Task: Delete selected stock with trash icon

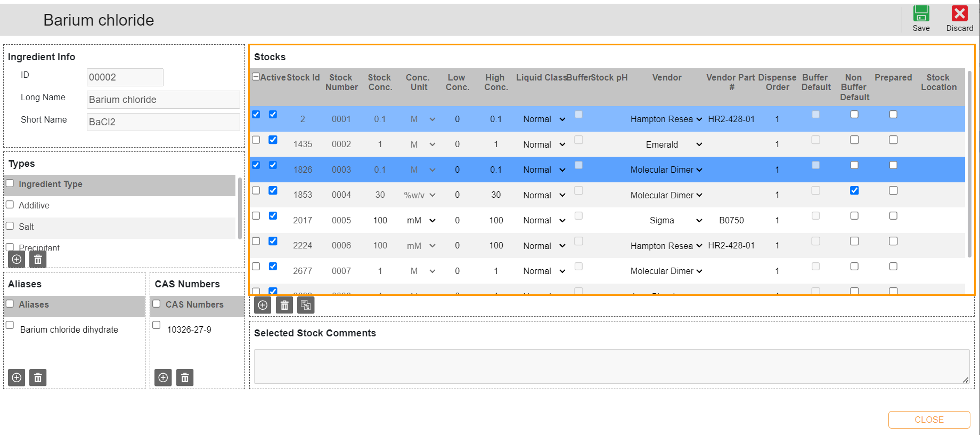Action: (x=284, y=305)
